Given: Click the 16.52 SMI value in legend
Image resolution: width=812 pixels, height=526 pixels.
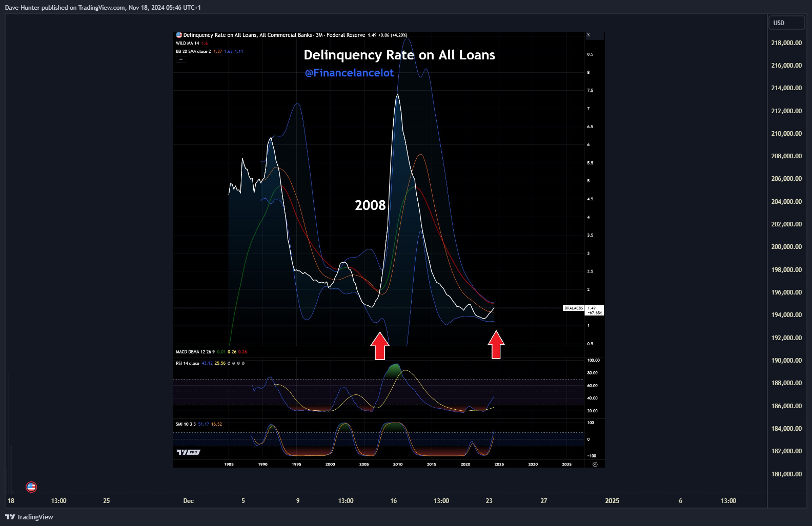Looking at the screenshot, I should pos(216,424).
